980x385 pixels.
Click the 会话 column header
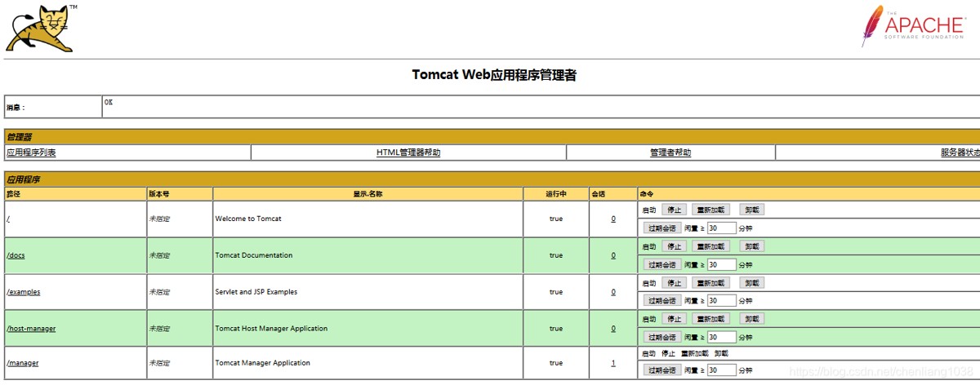(599, 194)
